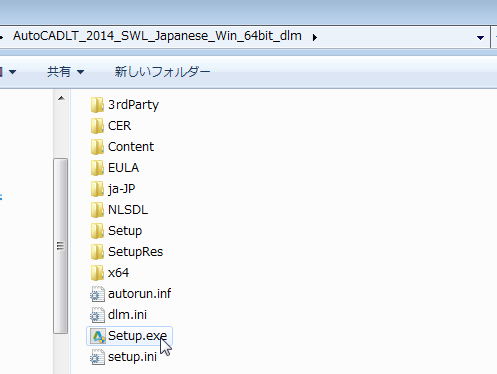This screenshot has width=497, height=374.
Task: Click the 新しいフォルダー new folder button
Action: (x=162, y=72)
